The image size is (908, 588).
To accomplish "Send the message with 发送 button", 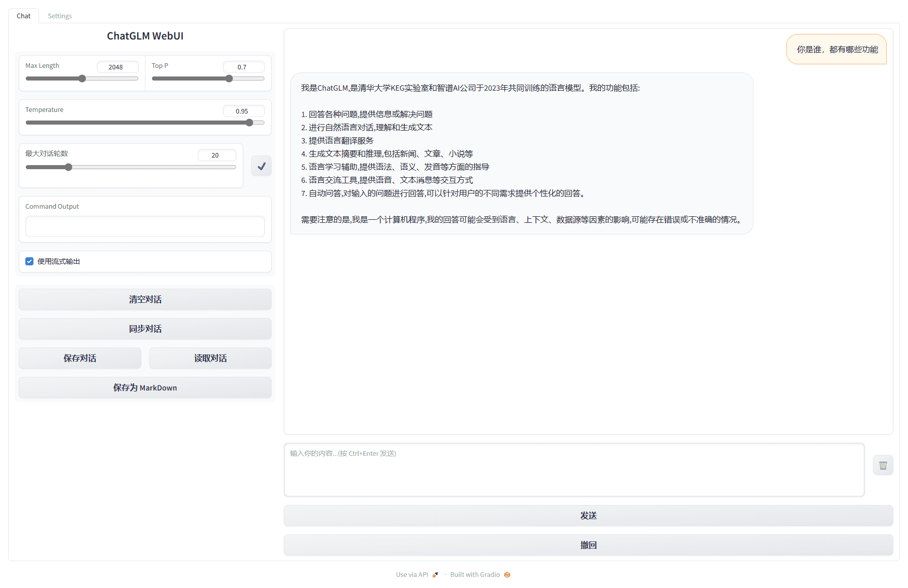I will (x=588, y=516).
